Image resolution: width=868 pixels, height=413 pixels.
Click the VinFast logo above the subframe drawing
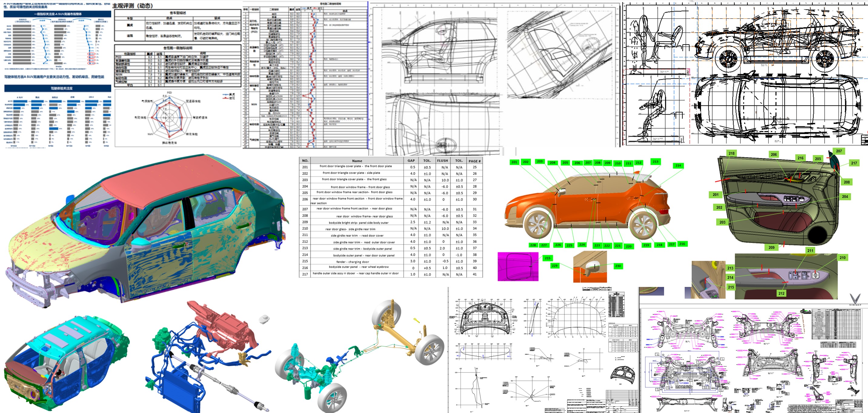click(x=855, y=299)
